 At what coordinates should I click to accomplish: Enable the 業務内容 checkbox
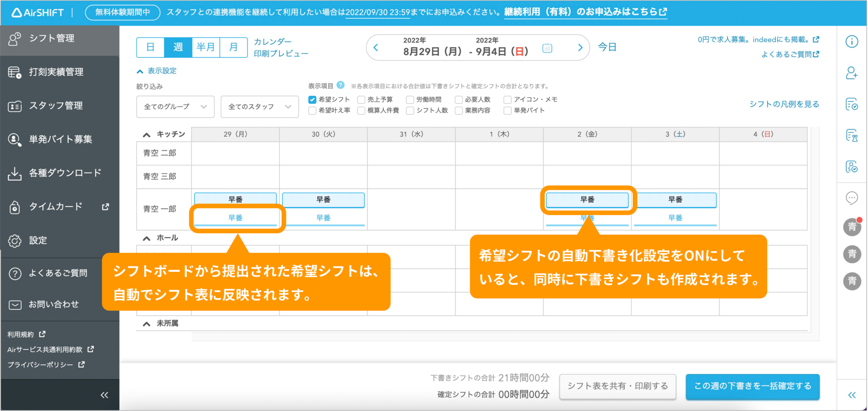[459, 111]
